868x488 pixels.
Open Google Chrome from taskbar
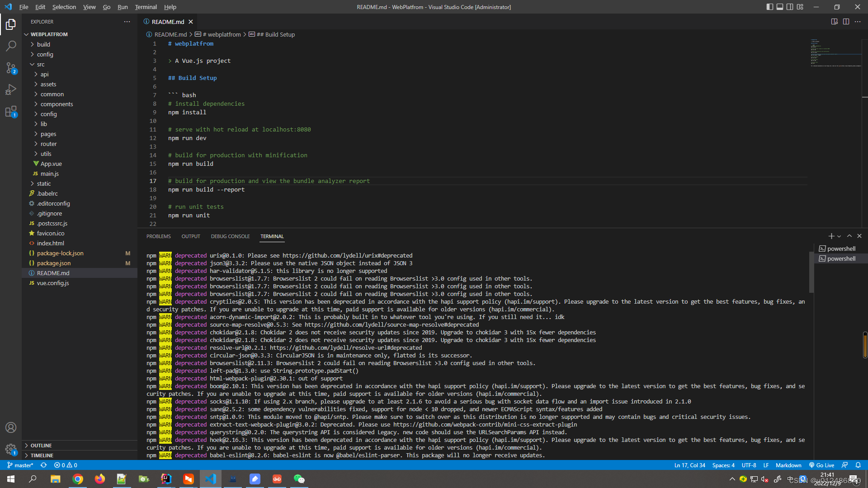click(78, 479)
